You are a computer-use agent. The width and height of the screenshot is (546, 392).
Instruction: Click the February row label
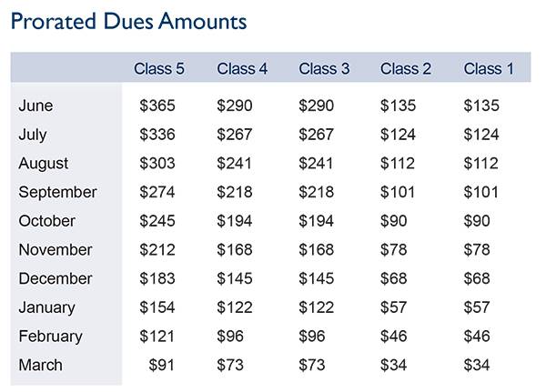pos(50,337)
